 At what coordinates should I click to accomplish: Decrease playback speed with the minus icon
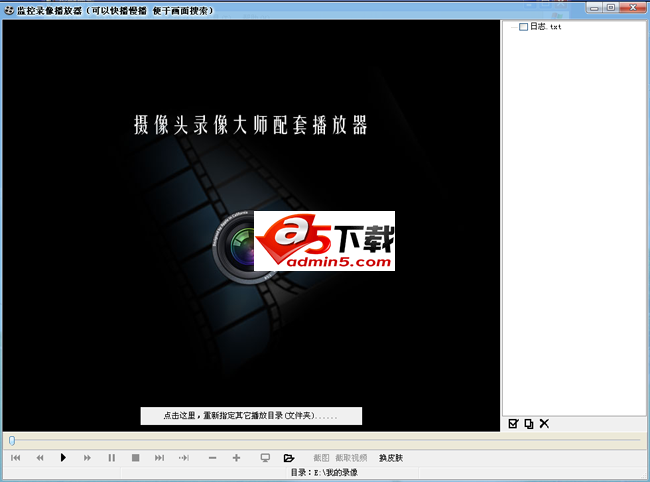tap(212, 458)
